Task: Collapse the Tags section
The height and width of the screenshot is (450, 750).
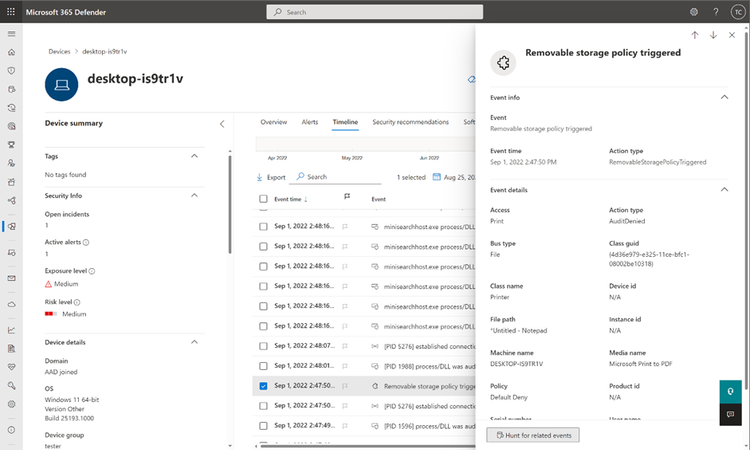Action: pyautogui.click(x=194, y=156)
